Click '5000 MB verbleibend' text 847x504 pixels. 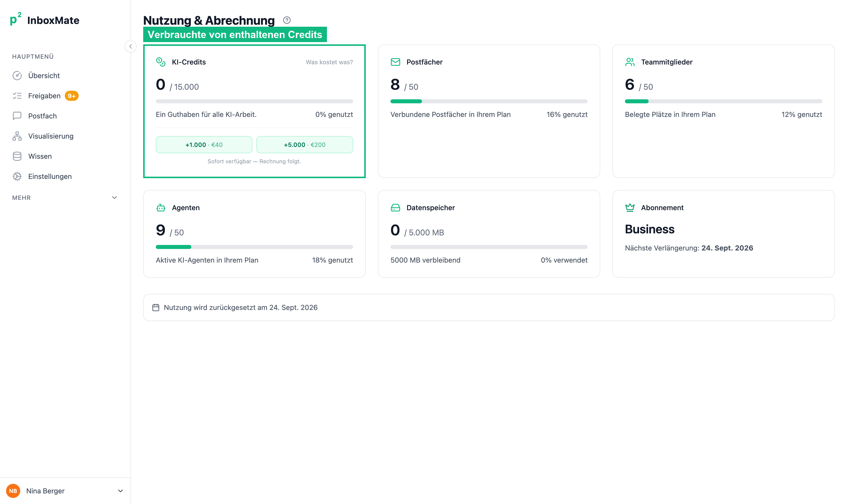click(x=425, y=260)
